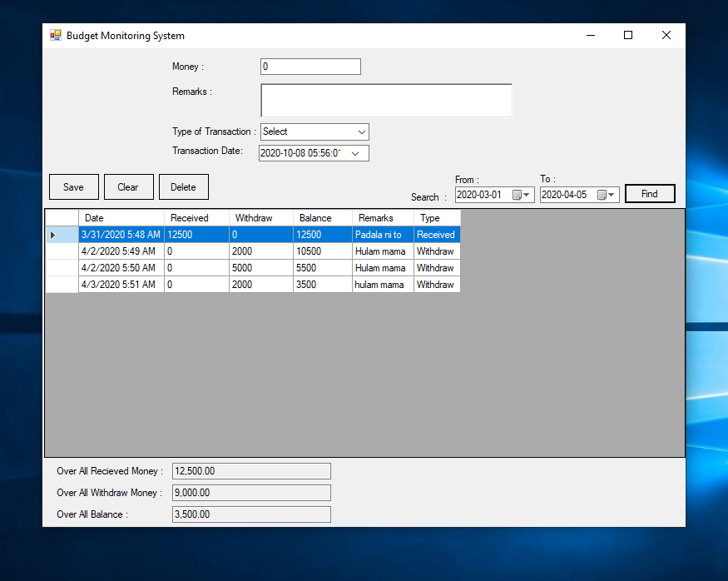
Task: Click the Delete button
Action: pos(183,187)
